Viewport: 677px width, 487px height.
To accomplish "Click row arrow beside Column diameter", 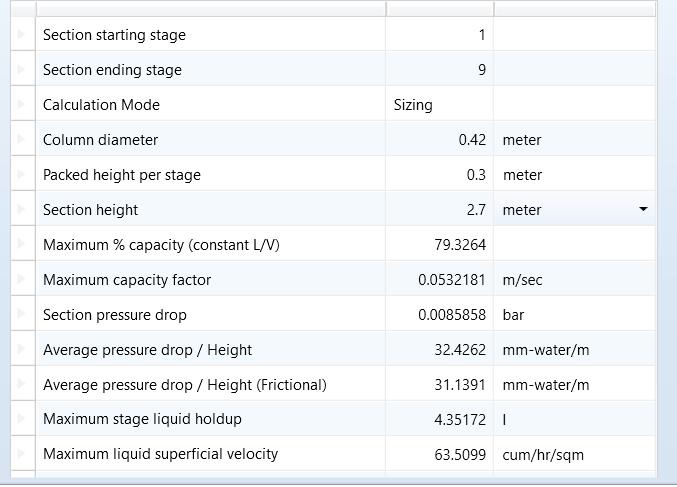I will click(x=22, y=140).
